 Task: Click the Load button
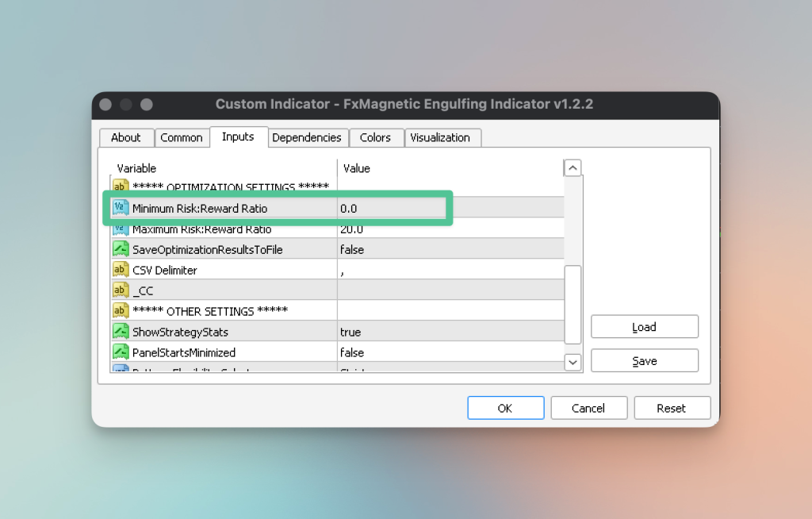coord(644,327)
